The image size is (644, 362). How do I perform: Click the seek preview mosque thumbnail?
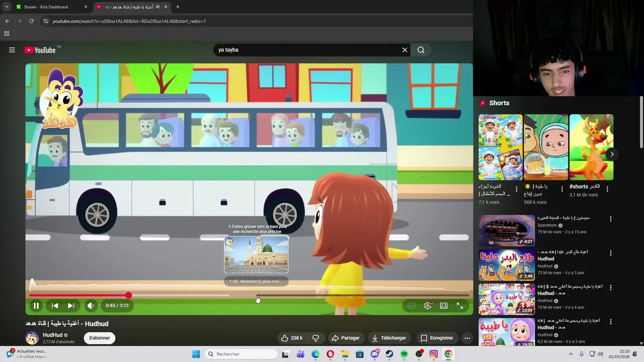click(x=256, y=254)
